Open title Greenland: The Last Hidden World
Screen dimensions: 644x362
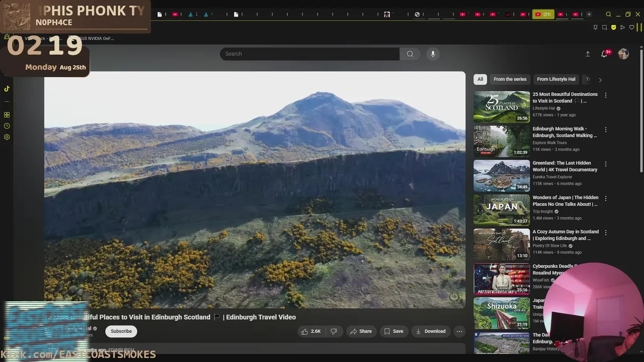pyautogui.click(x=565, y=166)
